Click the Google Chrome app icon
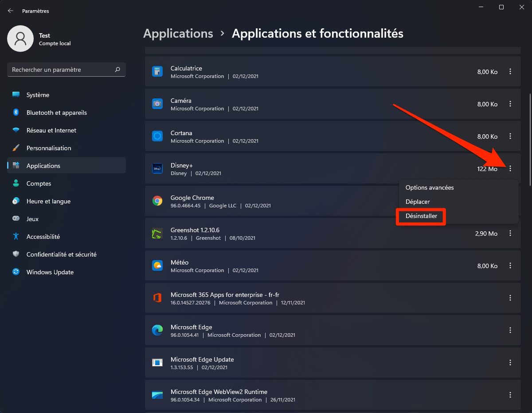 point(157,201)
